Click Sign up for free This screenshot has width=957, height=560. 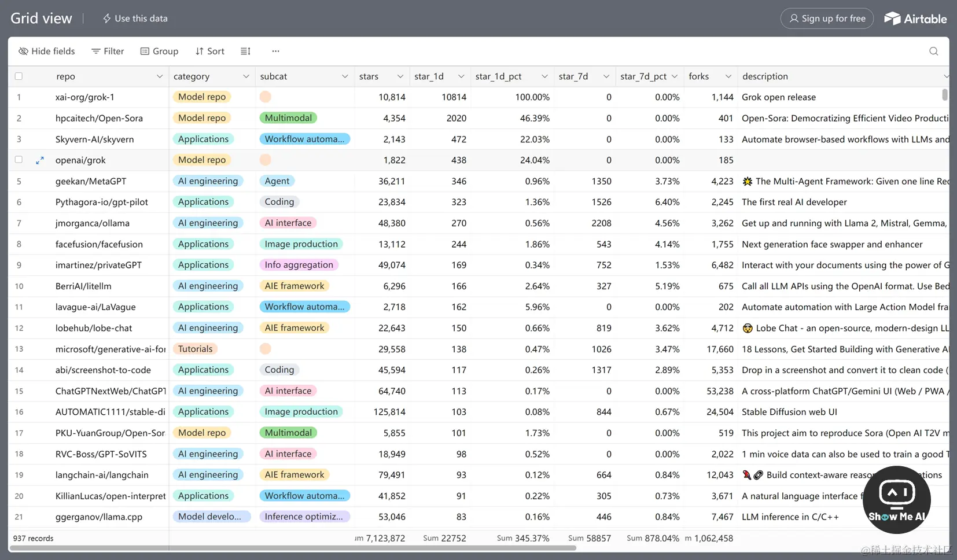point(827,19)
